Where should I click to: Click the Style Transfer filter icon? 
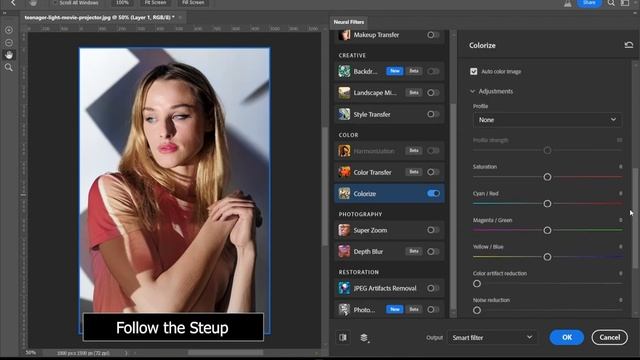pos(344,114)
